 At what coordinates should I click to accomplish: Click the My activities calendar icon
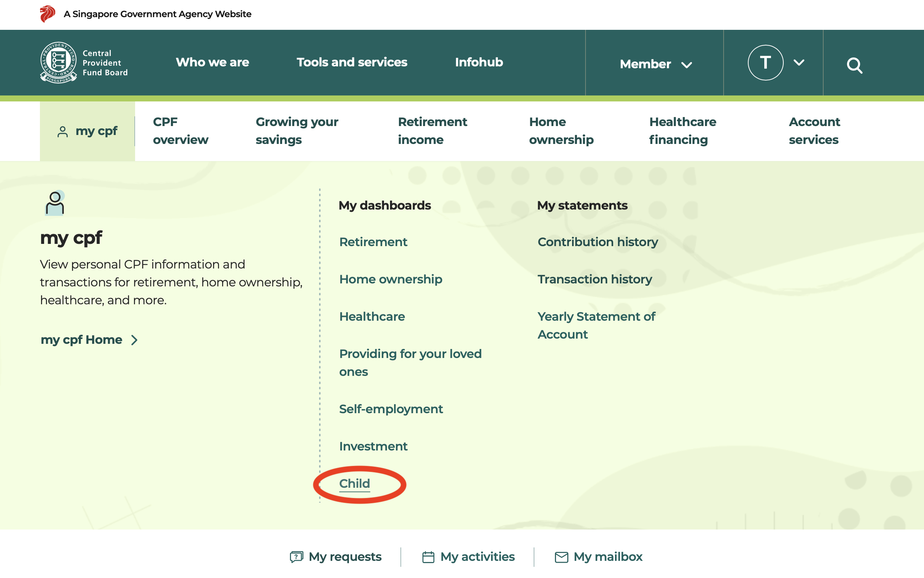[x=428, y=557]
